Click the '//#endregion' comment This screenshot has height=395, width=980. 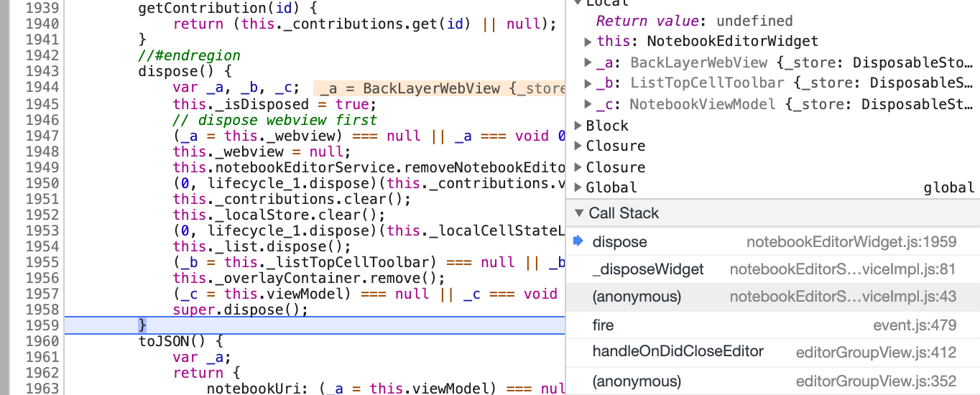[189, 56]
